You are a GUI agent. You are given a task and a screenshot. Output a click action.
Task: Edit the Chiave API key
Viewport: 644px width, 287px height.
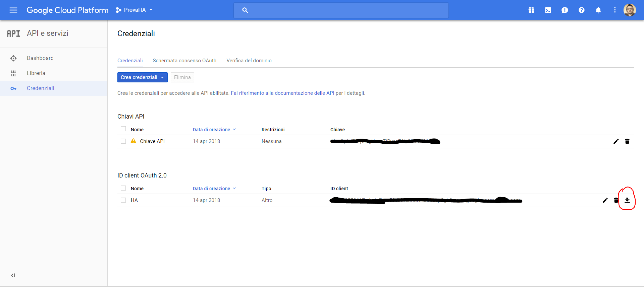point(616,141)
